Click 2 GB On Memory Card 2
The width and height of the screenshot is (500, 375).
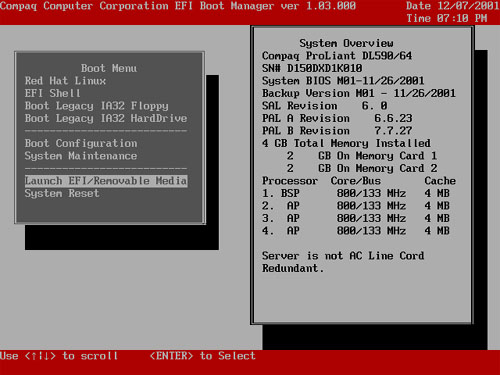click(362, 168)
